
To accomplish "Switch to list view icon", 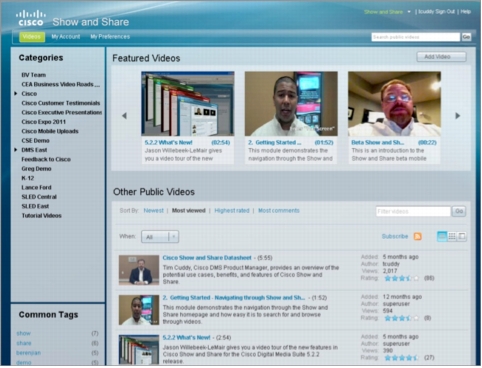I will [x=442, y=236].
